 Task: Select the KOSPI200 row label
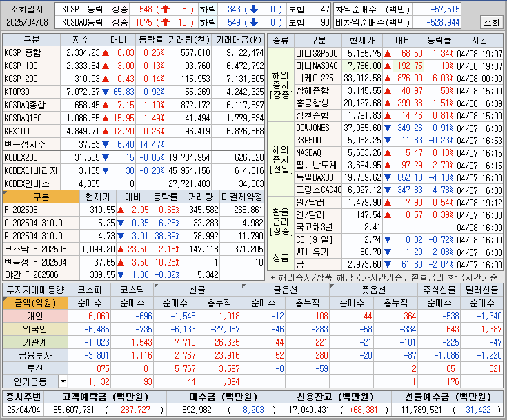[x=31, y=79]
